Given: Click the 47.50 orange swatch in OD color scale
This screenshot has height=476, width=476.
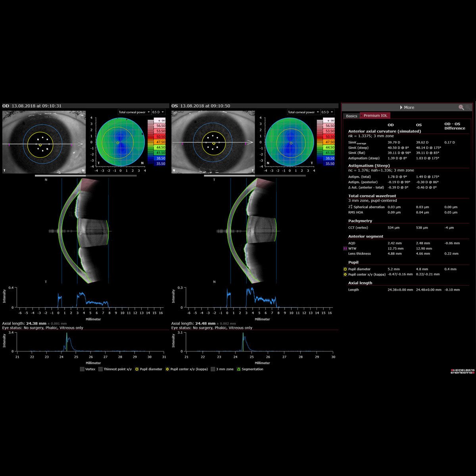Looking at the screenshot, I should (157, 142).
